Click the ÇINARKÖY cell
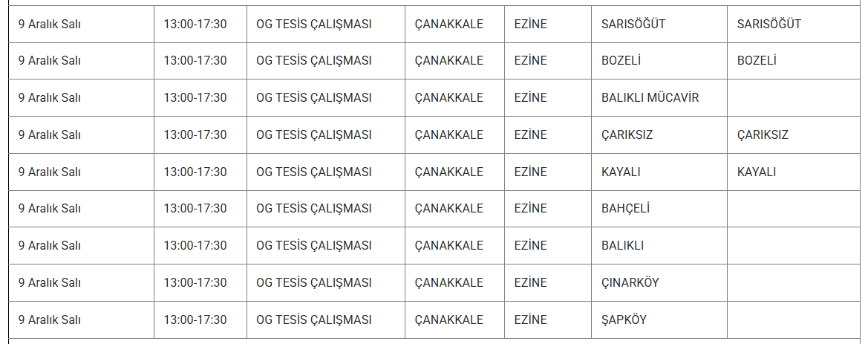The height and width of the screenshot is (344, 868). pos(630,283)
